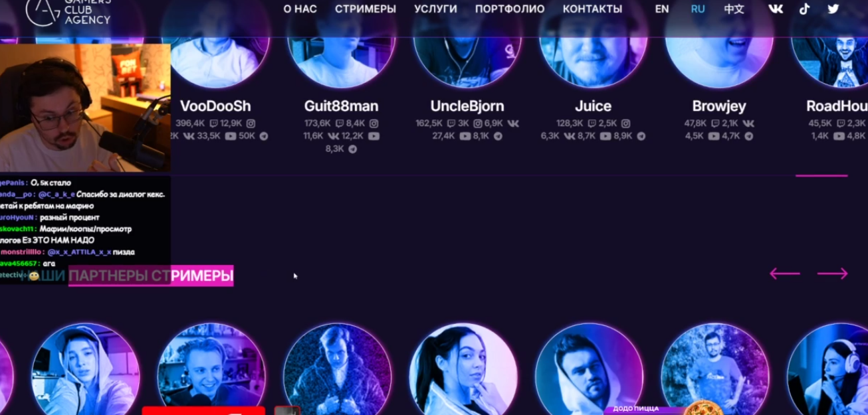Viewport: 868px width, 415px height.
Task: Switch language to Chinese 中文
Action: (734, 9)
